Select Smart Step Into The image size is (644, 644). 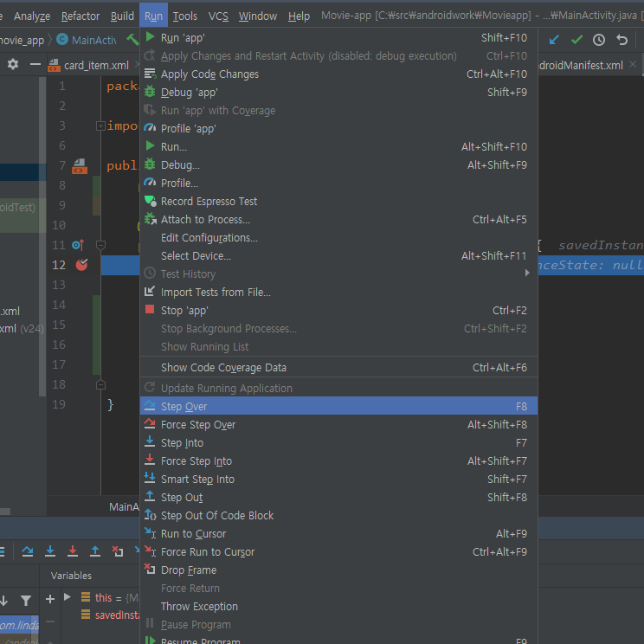338,479
